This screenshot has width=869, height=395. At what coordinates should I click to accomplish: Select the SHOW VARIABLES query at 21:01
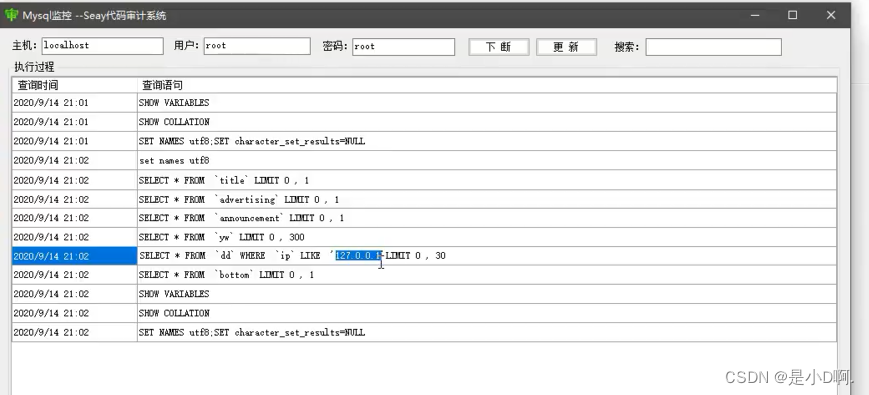click(487, 102)
